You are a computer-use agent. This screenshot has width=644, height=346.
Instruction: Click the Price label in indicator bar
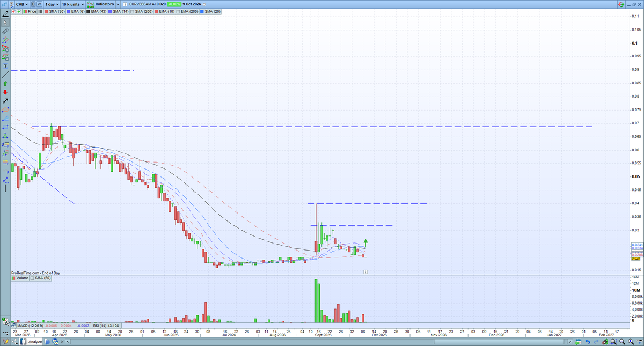[x=32, y=11]
